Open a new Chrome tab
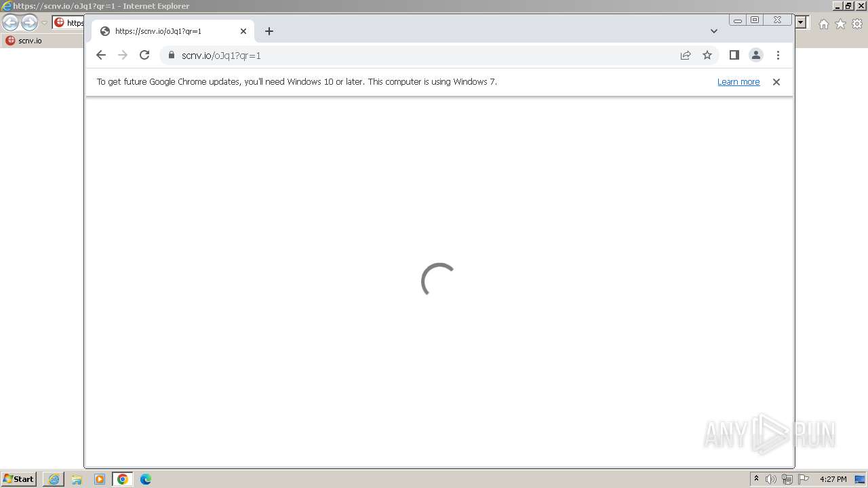868x488 pixels. tap(269, 31)
